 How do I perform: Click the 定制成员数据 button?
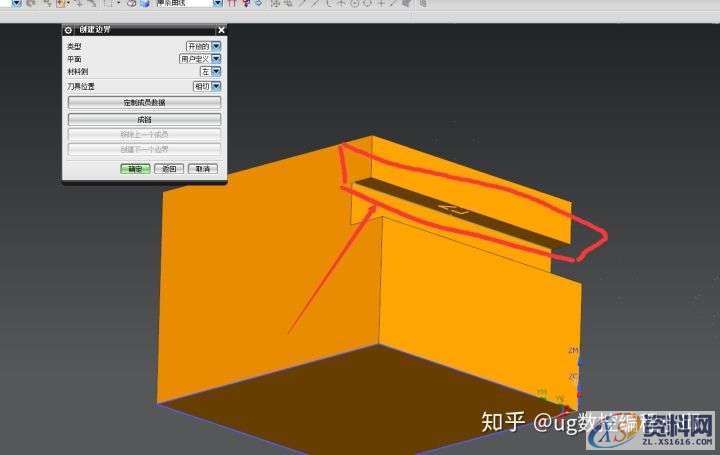(144, 103)
